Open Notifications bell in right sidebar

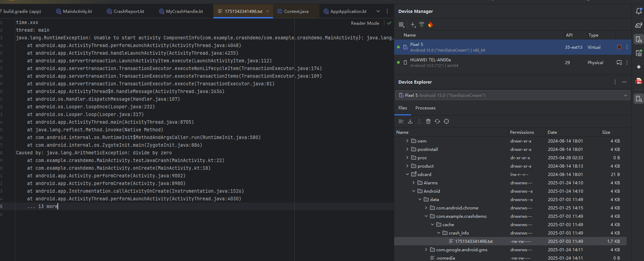639,11
